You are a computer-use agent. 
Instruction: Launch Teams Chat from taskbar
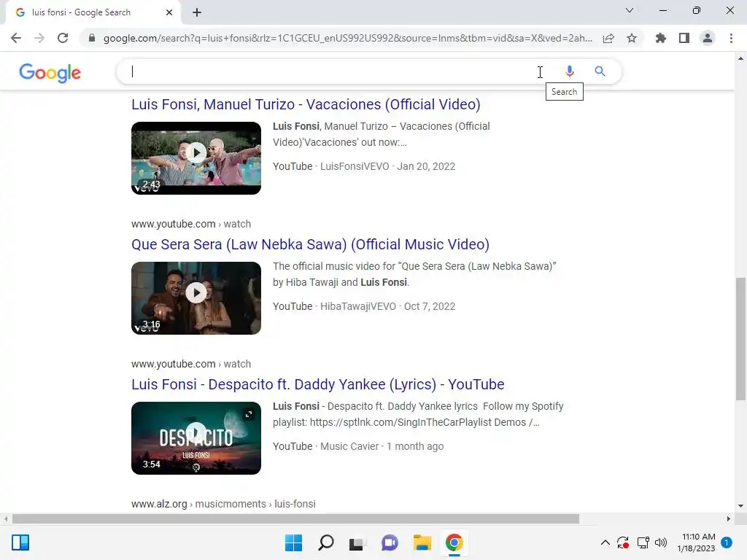click(x=390, y=542)
